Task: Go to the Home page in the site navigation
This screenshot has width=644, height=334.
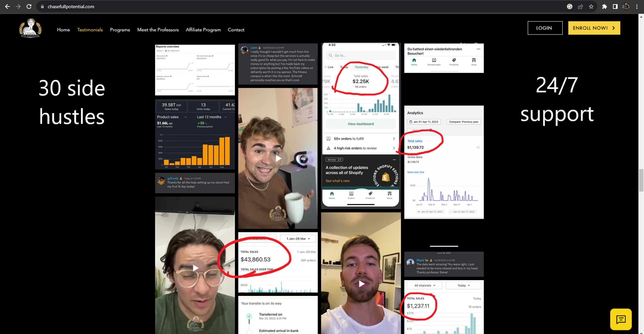Action: click(63, 30)
